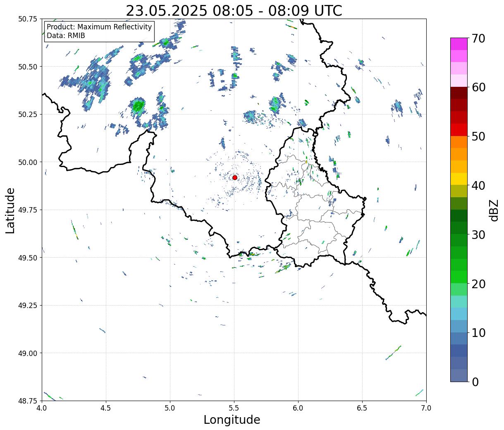Image resolution: width=504 pixels, height=430 pixels.
Task: Click the 10 tick on the colorbar
Action: tap(478, 333)
